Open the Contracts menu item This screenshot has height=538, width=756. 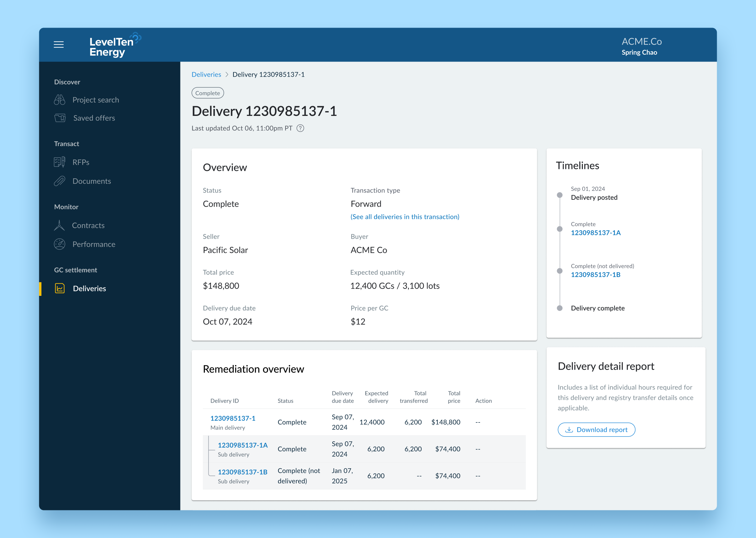(x=88, y=225)
